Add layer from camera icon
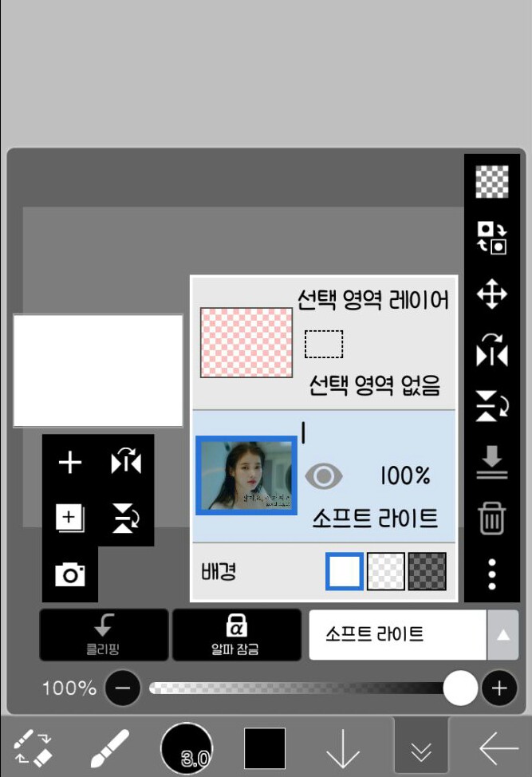Screen dimensions: 532x777 (x=70, y=574)
